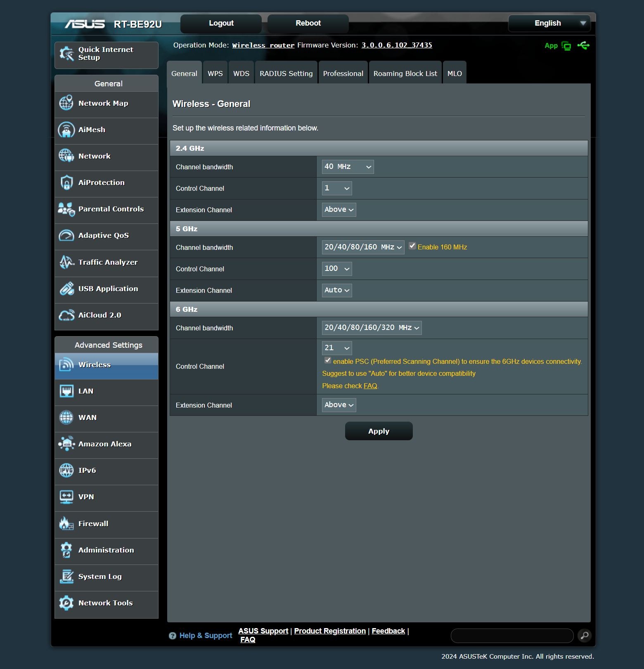644x669 pixels.
Task: Switch to the WPS tab
Action: (215, 73)
